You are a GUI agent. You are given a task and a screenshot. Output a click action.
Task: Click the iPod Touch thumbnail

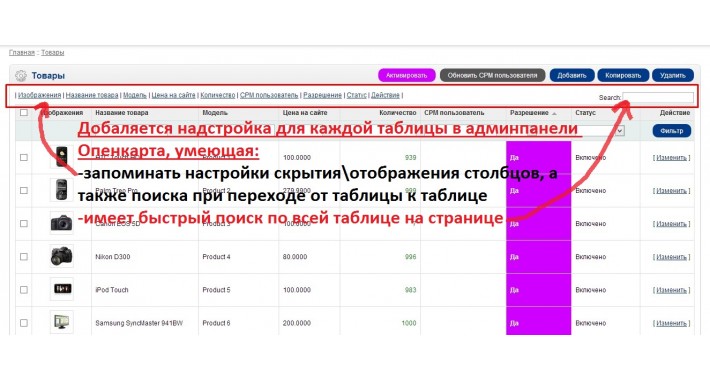click(62, 289)
